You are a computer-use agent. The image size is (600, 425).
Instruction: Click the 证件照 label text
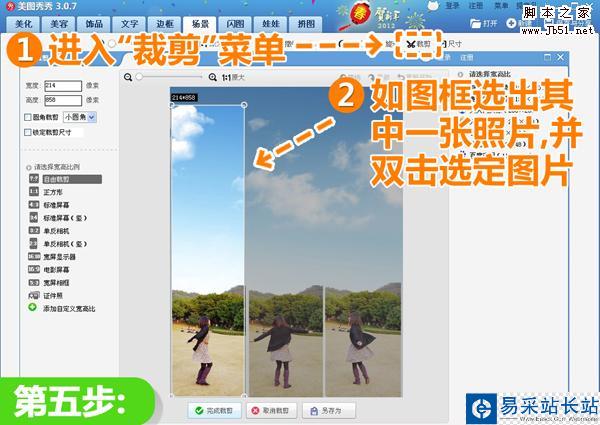53,296
